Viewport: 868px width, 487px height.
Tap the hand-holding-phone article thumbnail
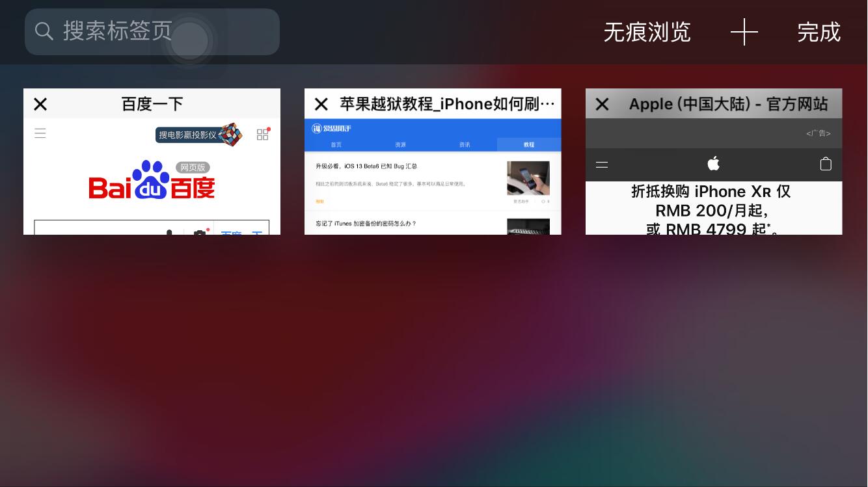pos(528,178)
